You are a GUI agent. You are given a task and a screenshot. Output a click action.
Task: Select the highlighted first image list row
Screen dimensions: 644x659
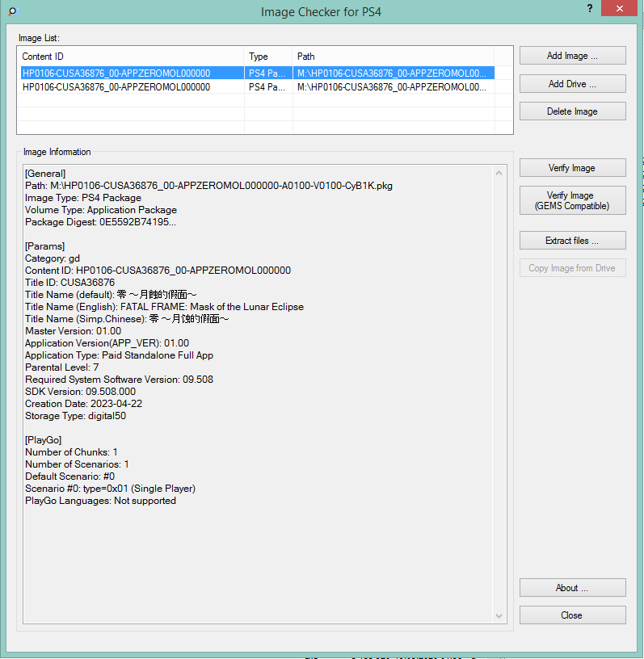[258, 73]
